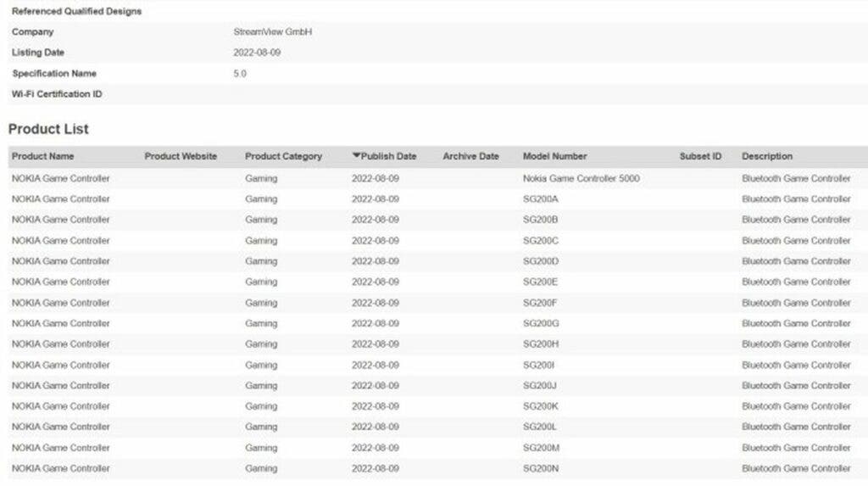Sort by Product Website column header
The height and width of the screenshot is (486, 868).
coord(181,156)
